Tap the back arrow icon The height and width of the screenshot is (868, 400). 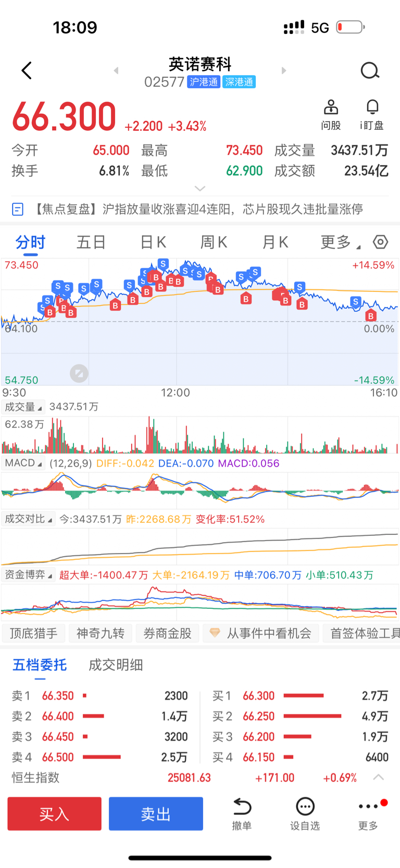27,70
